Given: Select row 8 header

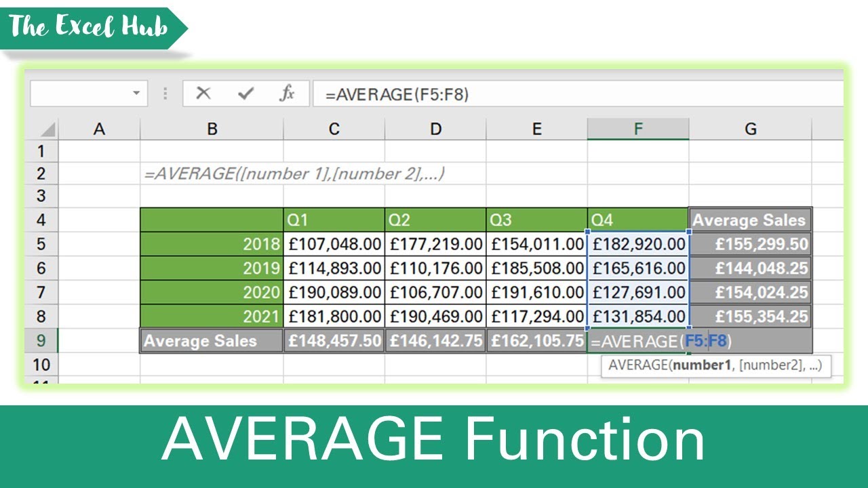Looking at the screenshot, I should (41, 316).
